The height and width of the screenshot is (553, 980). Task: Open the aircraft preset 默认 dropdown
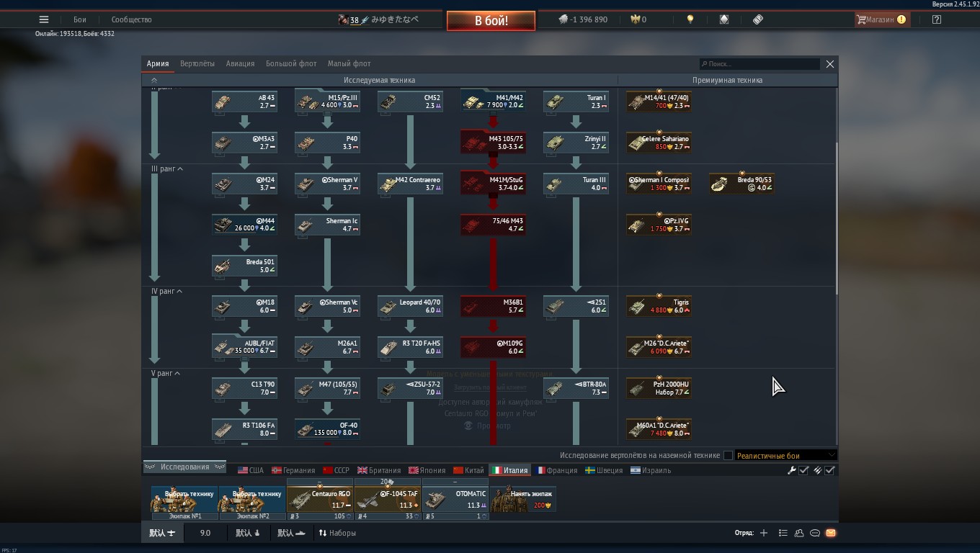[162, 533]
